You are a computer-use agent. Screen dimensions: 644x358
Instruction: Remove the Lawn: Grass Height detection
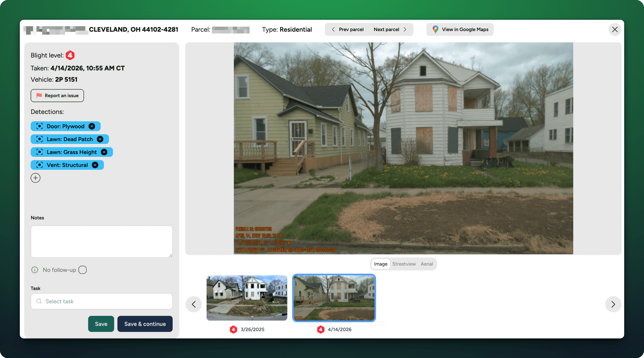pos(104,152)
